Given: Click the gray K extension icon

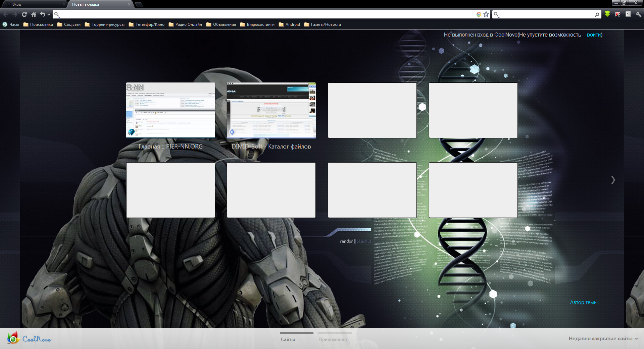Looking at the screenshot, I should (628, 14).
